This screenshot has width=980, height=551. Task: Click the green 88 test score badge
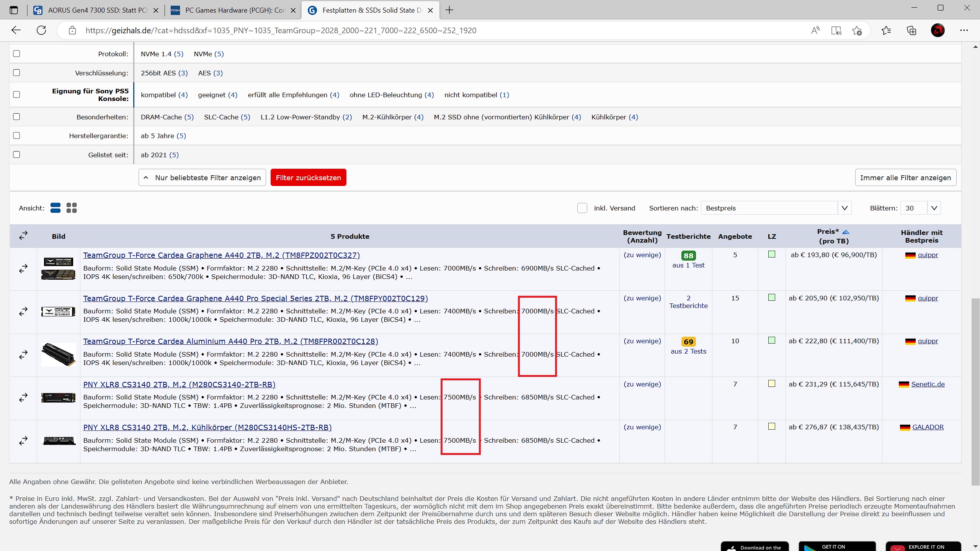point(688,256)
